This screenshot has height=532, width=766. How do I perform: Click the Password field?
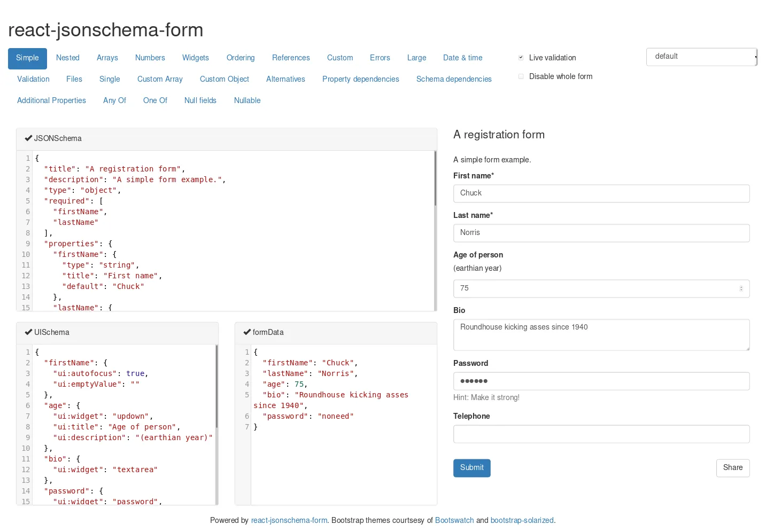[x=601, y=381]
